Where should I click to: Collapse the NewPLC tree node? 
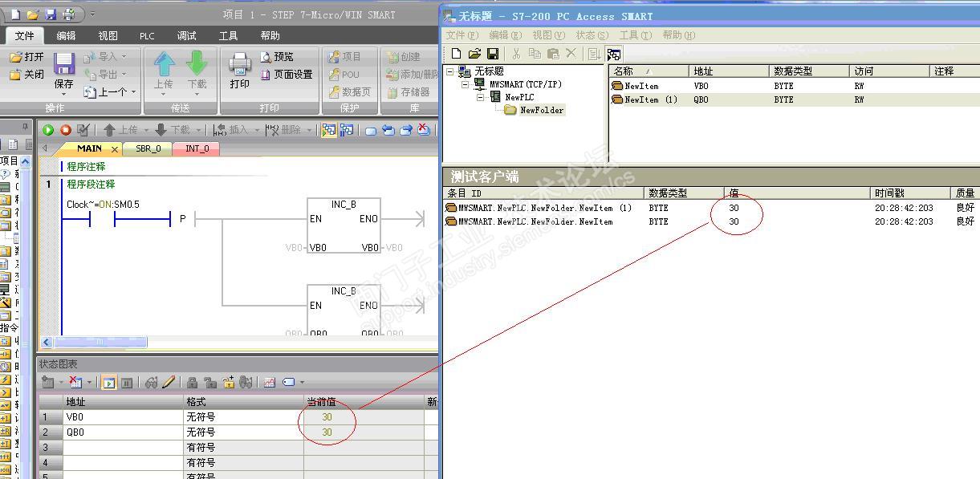[482, 97]
